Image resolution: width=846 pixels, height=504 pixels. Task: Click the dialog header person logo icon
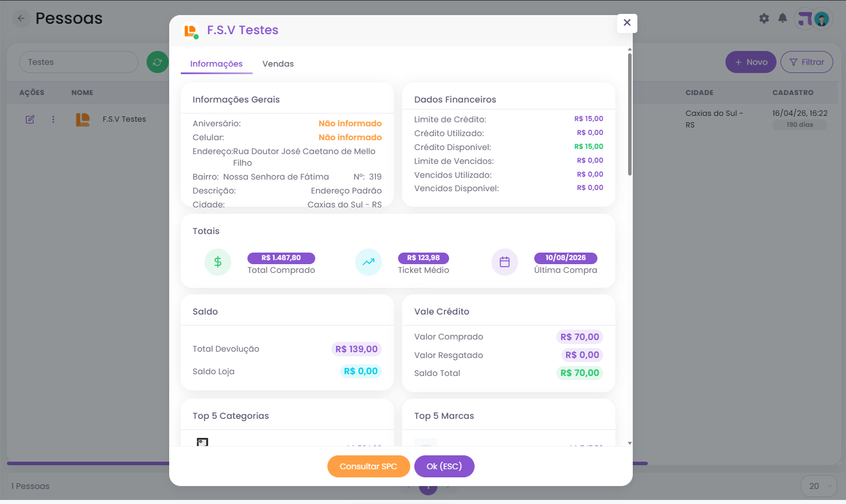coord(191,31)
